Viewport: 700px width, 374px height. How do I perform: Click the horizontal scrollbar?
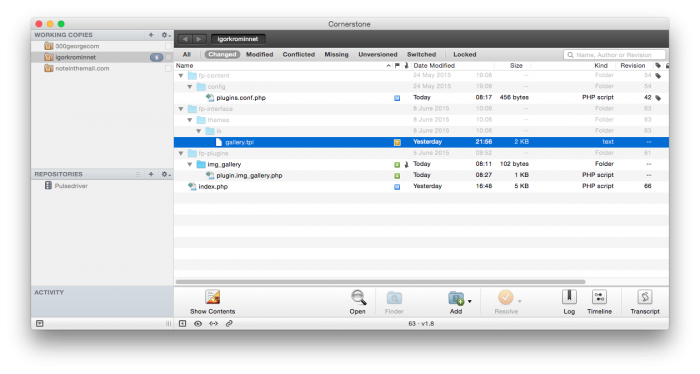[x=380, y=282]
